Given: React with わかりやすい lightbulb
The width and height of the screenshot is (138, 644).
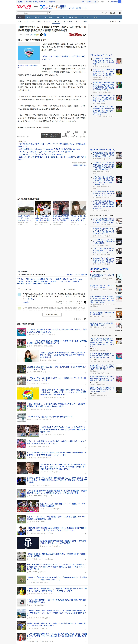Looking at the screenshot, I should click(74, 134).
